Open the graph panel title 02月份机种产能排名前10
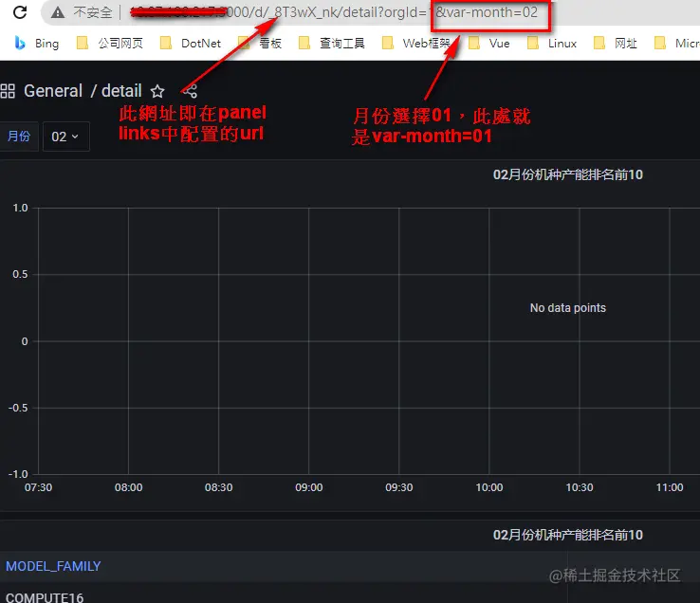 pos(567,175)
